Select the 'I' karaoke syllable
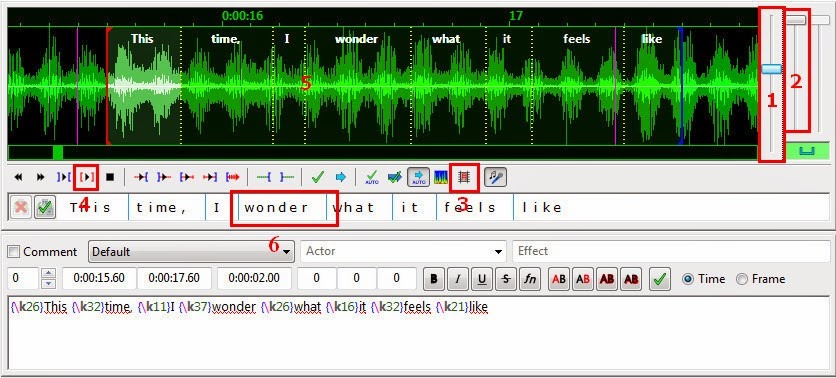The width and height of the screenshot is (836, 378). point(216,207)
